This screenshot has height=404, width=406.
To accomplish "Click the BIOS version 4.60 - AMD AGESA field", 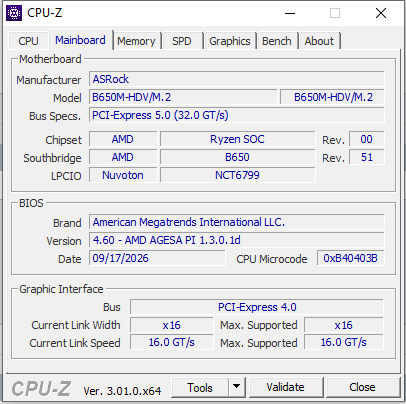I will [x=236, y=240].
